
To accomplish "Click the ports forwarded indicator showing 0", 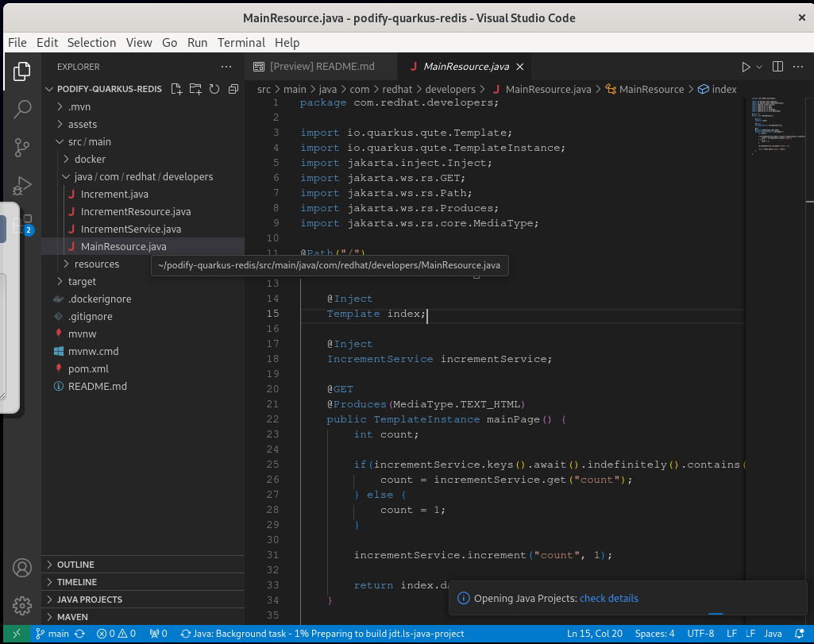I will [x=158, y=634].
